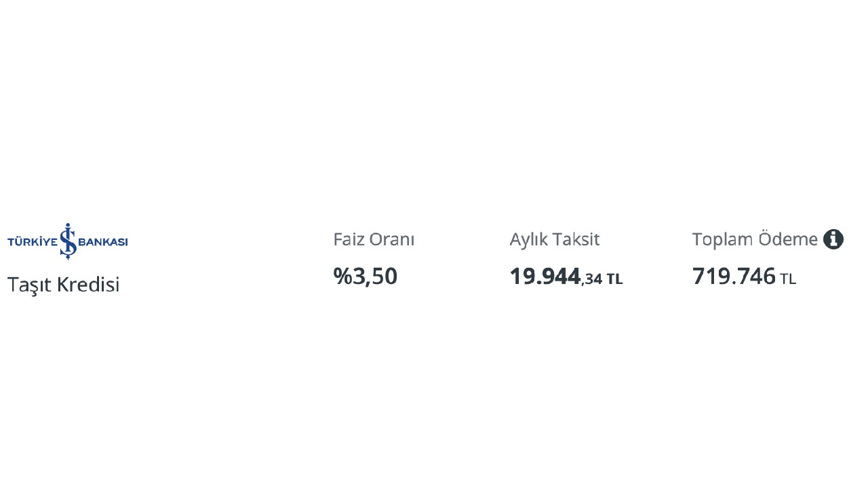Image resolution: width=868 pixels, height=488 pixels.
Task: Click the word Toplam in the total label
Action: click(723, 239)
